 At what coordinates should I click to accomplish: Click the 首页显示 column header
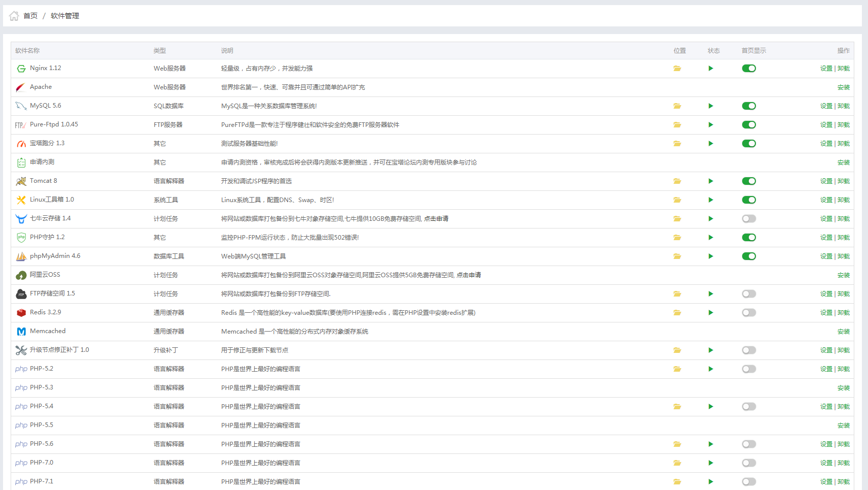point(754,51)
